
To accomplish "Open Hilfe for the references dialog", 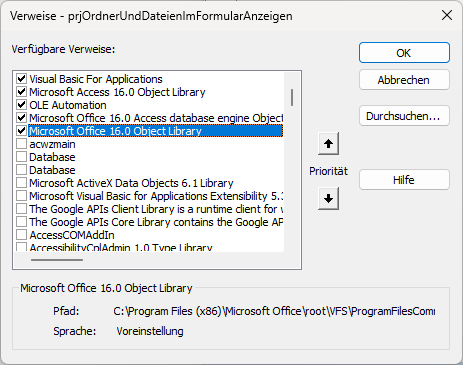I will (404, 180).
